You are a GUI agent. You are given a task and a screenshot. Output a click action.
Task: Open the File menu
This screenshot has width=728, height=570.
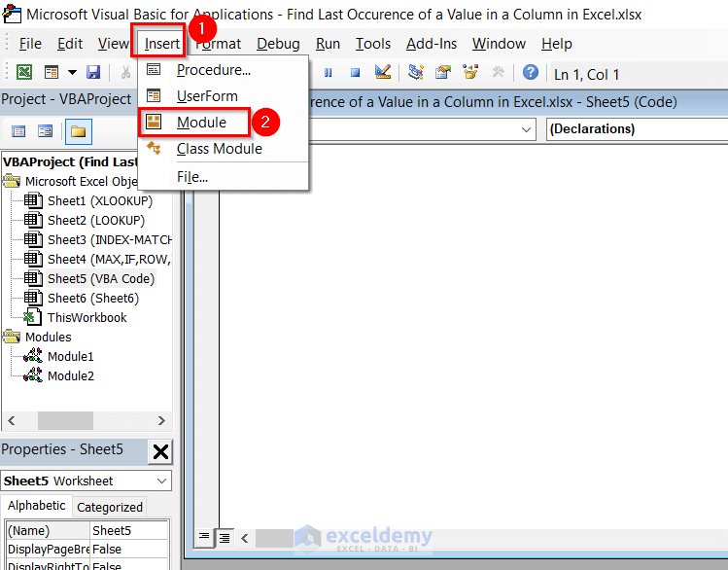click(x=30, y=44)
